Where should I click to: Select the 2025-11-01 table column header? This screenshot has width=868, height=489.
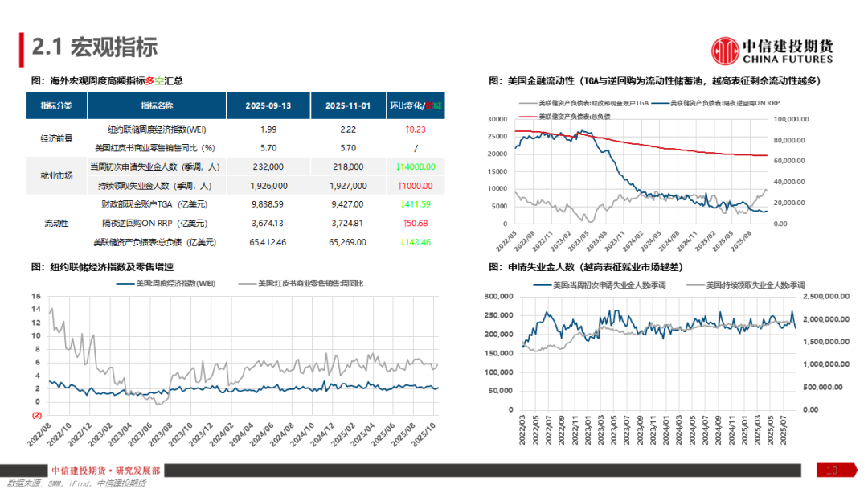point(347,105)
